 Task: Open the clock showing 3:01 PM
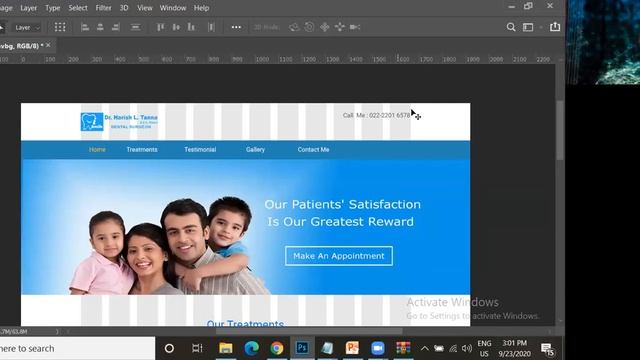(514, 349)
